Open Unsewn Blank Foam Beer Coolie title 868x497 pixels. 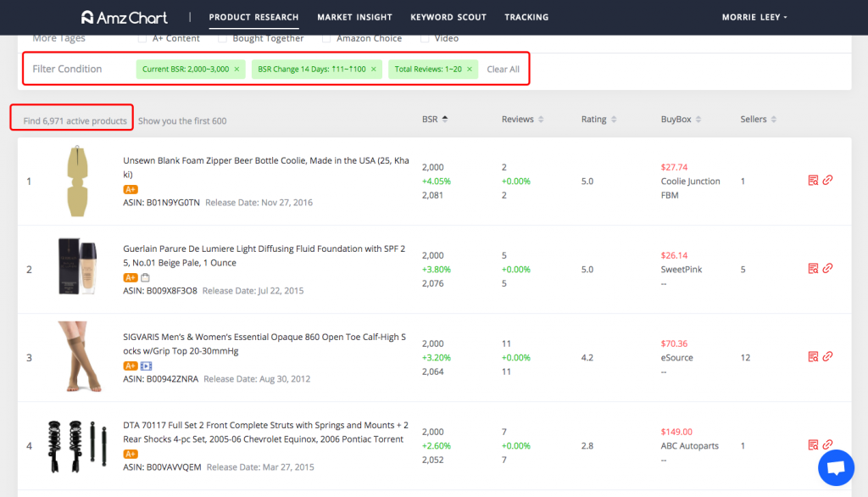(x=265, y=167)
